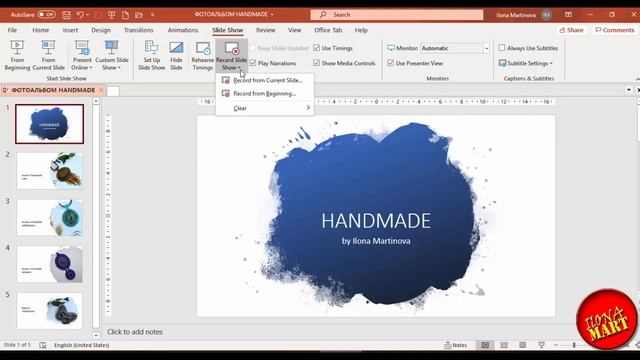Screen dimensions: 640x360
Task: Open Present Online options
Action: pos(82,56)
